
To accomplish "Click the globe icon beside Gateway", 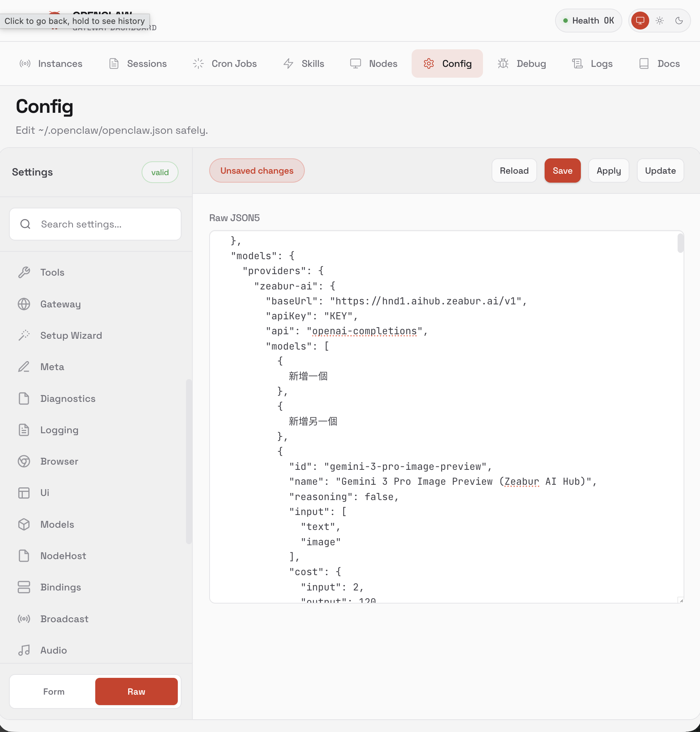I will 24,304.
